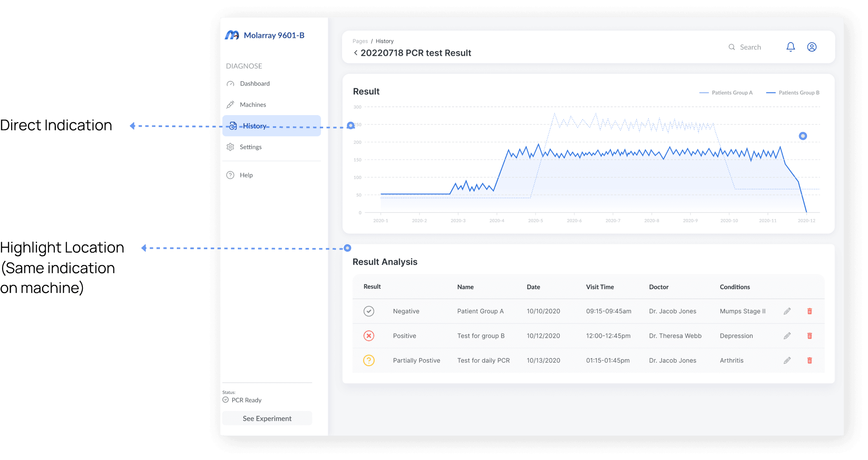Go back using the title chevron
Image resolution: width=868 pixels, height=460 pixels.
[356, 53]
